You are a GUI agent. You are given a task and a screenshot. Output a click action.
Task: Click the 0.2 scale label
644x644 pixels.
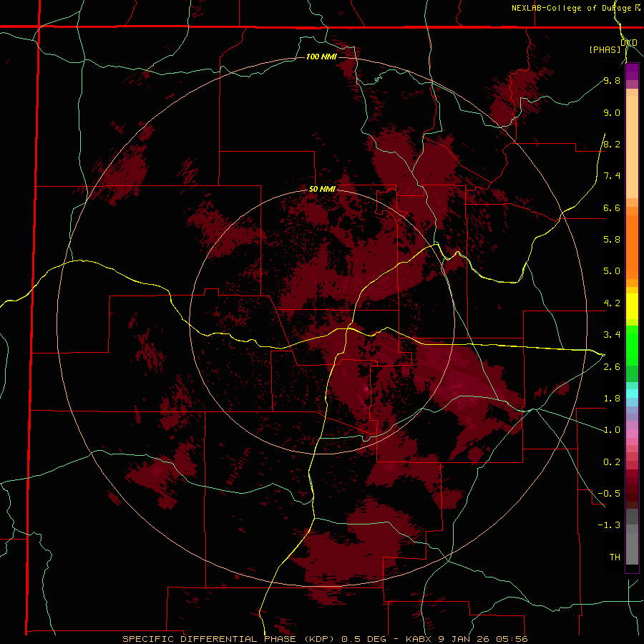(x=612, y=462)
